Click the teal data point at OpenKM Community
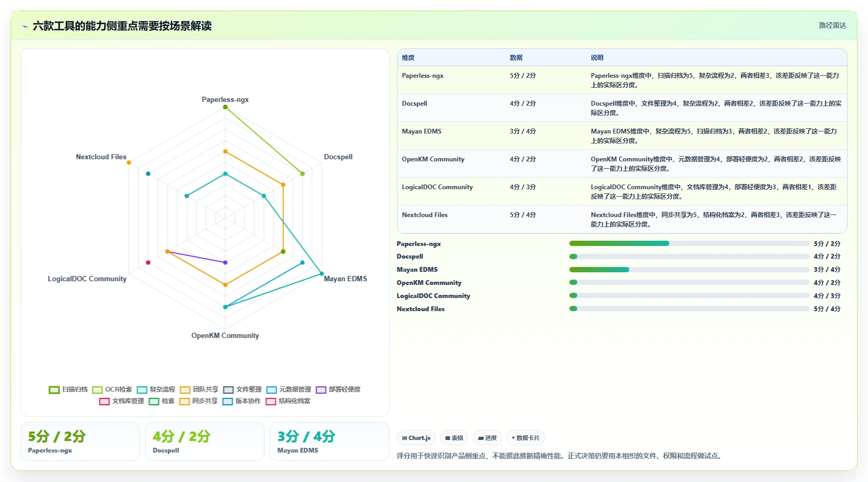The height and width of the screenshot is (482, 868). click(x=226, y=307)
